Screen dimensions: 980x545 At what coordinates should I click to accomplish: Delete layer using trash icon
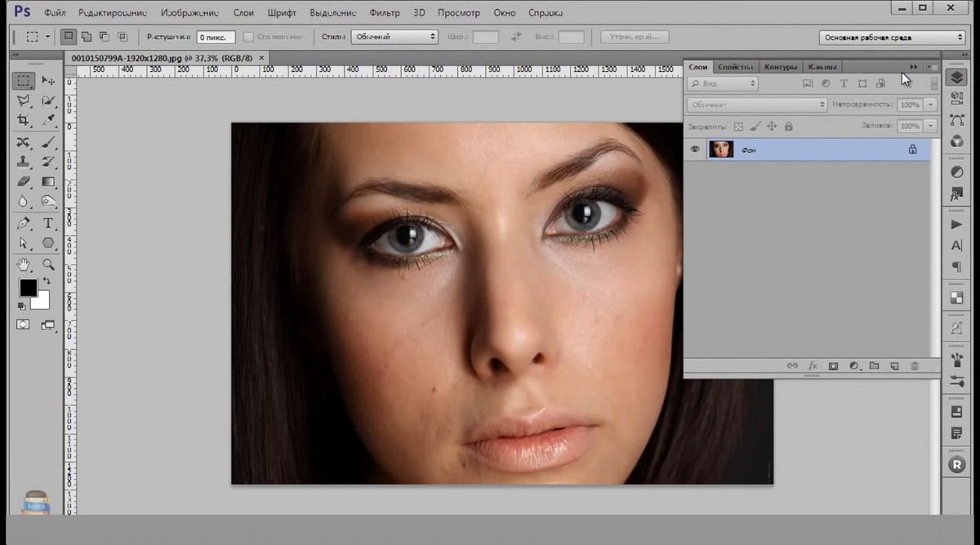point(915,366)
